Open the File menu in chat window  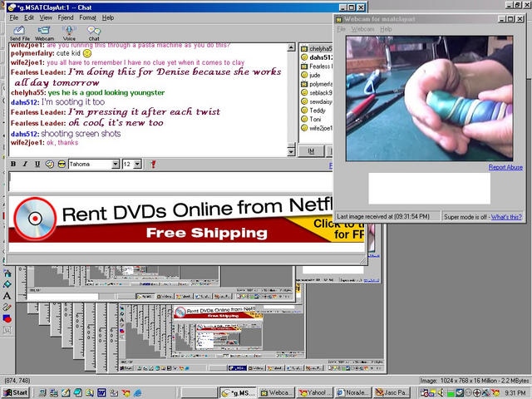[x=13, y=17]
